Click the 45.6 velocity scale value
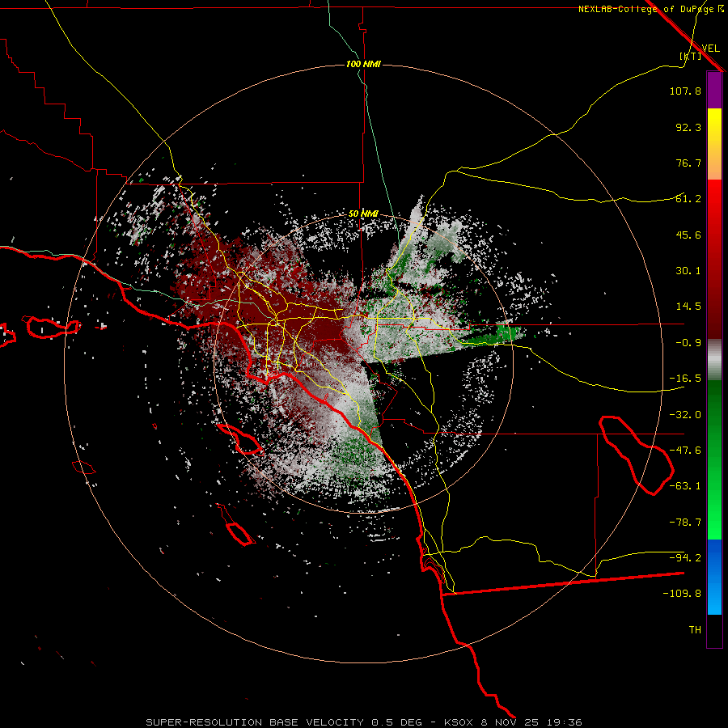The height and width of the screenshot is (728, 728). coord(688,235)
